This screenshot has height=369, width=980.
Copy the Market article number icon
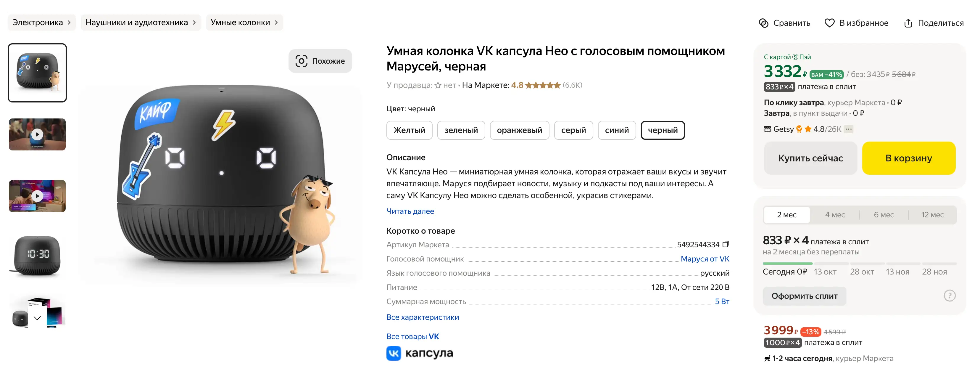pos(726,244)
